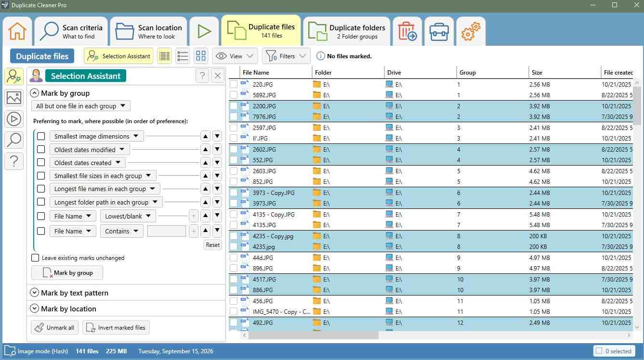The width and height of the screenshot is (644, 360).
Task: Click the Contains text input field
Action: point(167,231)
